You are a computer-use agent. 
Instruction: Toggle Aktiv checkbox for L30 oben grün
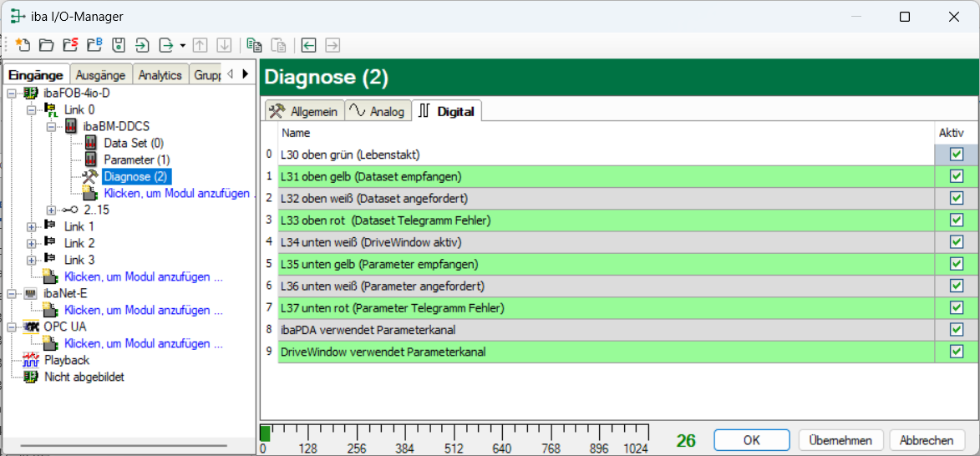click(956, 155)
